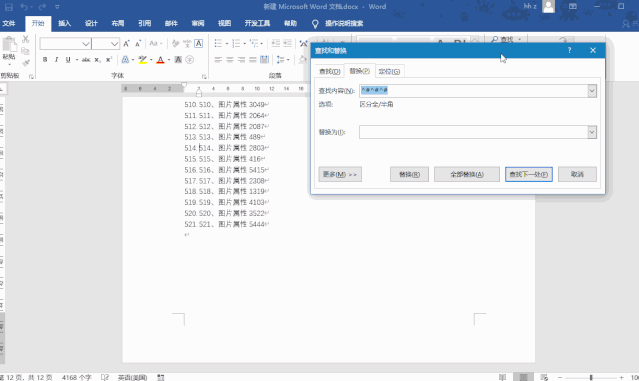Click the 更多(M) >> button

click(340, 174)
